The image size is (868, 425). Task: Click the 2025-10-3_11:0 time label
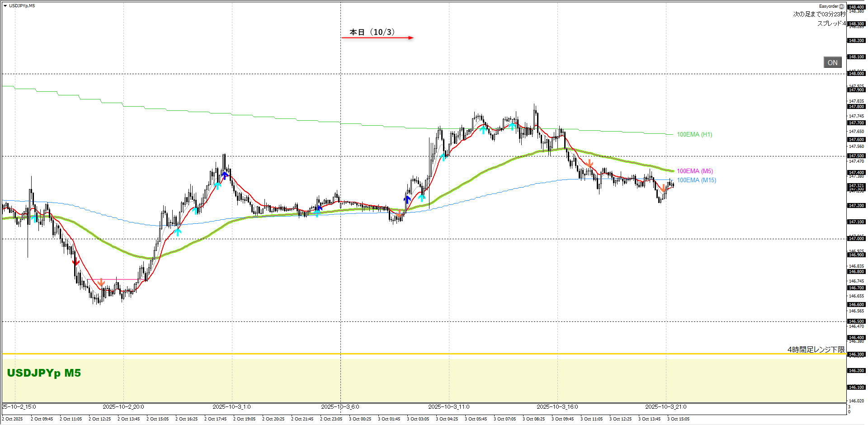click(x=448, y=407)
